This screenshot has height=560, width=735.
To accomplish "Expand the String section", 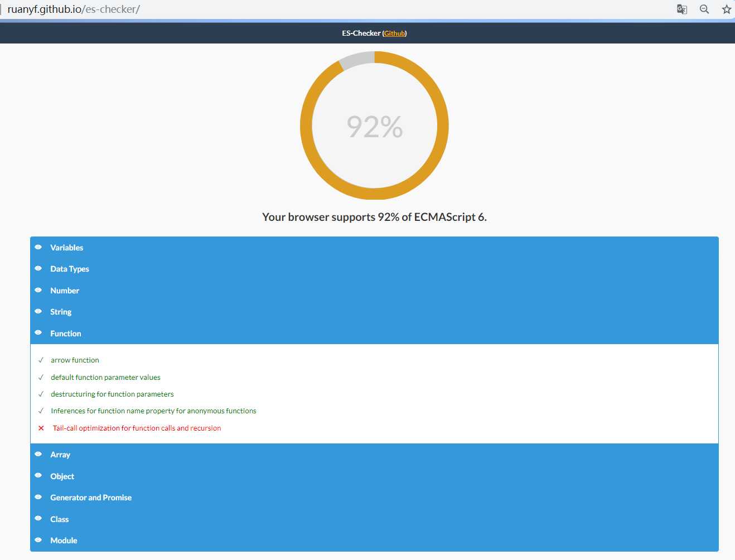I will click(x=374, y=312).
